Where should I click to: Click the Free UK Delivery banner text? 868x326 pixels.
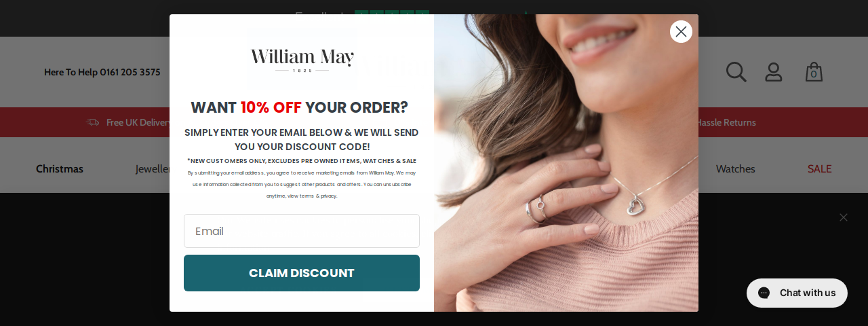tap(138, 122)
